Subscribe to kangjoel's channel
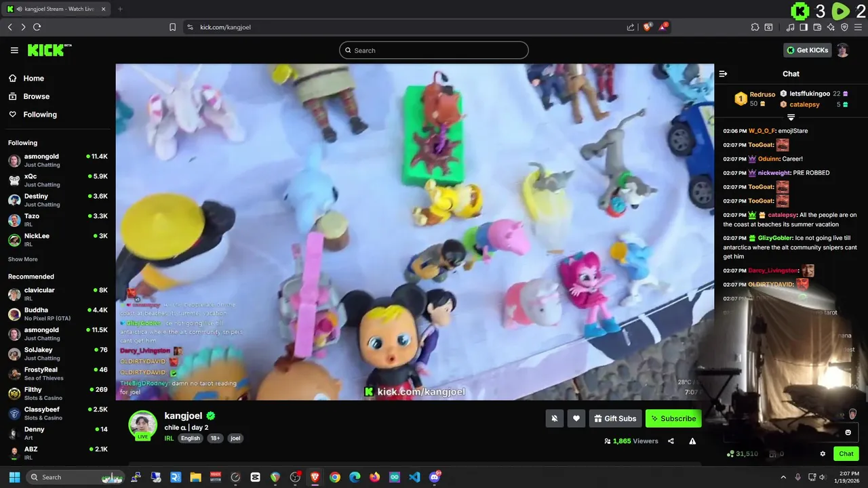Image resolution: width=868 pixels, height=488 pixels. pos(673,418)
